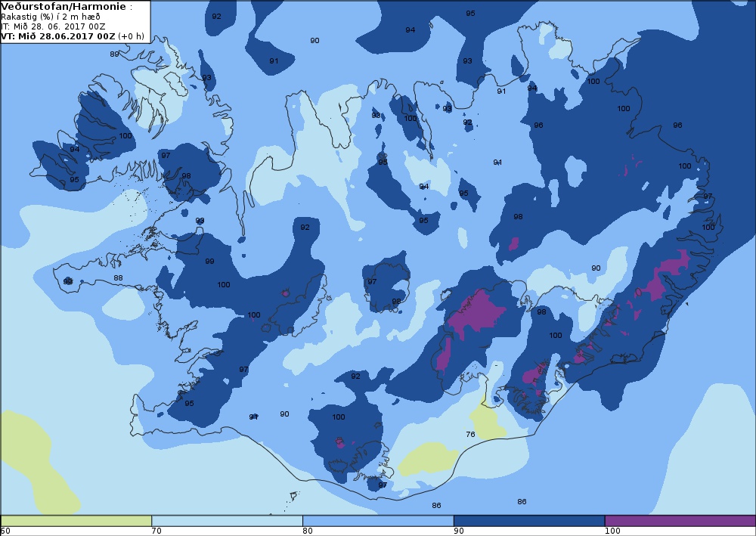Click the legend scale label 70

[156, 531]
